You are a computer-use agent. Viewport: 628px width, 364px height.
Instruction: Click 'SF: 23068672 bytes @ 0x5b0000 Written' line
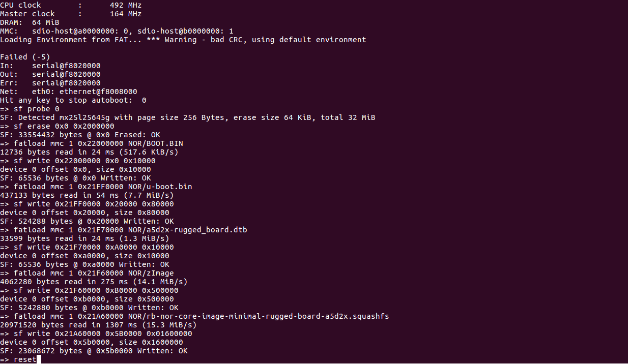[x=94, y=351]
